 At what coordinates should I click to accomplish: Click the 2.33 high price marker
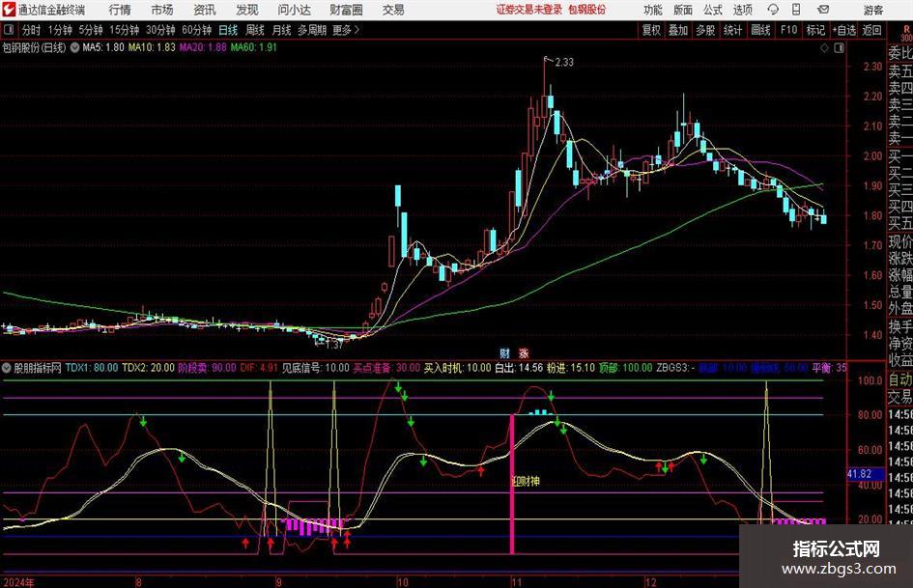pos(564,63)
